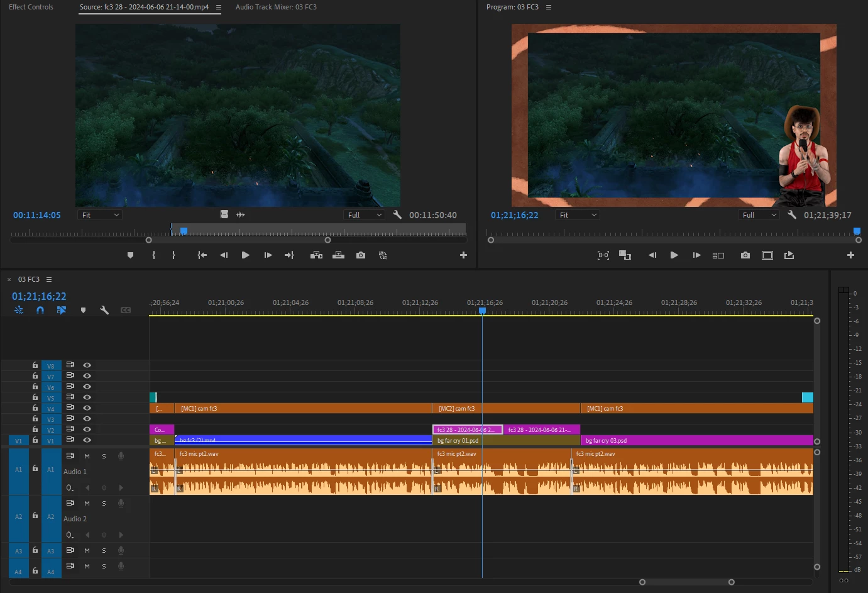The image size is (868, 593).
Task: Click Mark Out in Source monitor
Action: click(174, 255)
